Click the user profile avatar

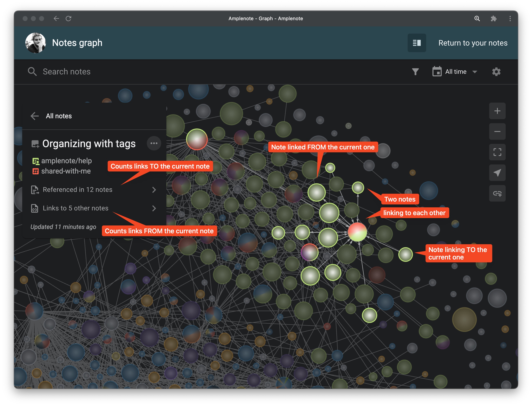click(x=35, y=43)
